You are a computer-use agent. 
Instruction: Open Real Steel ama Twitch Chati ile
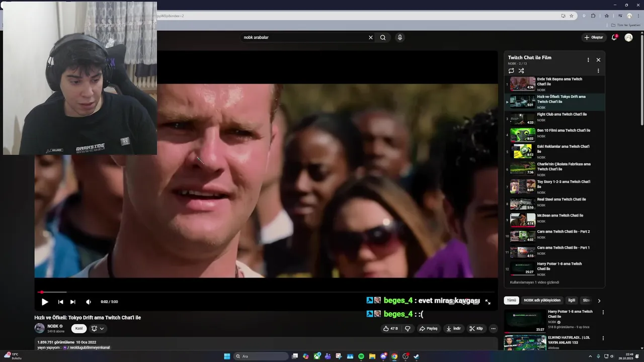(x=555, y=204)
